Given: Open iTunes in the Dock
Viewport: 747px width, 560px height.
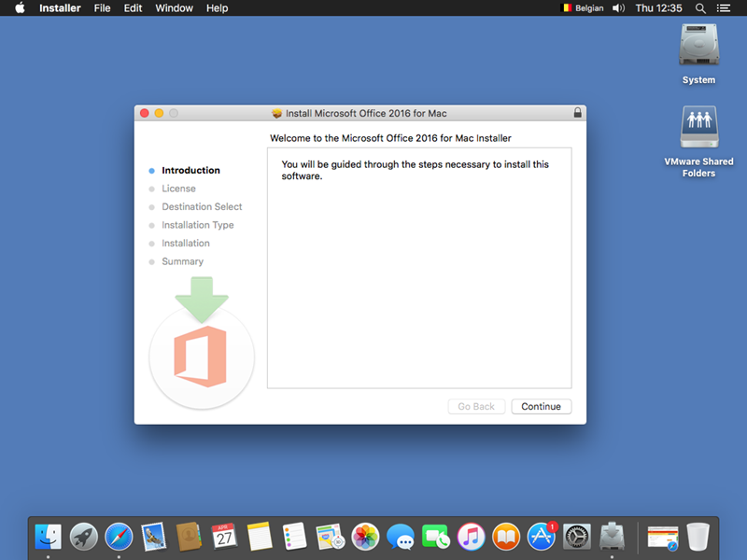Looking at the screenshot, I should 471,537.
